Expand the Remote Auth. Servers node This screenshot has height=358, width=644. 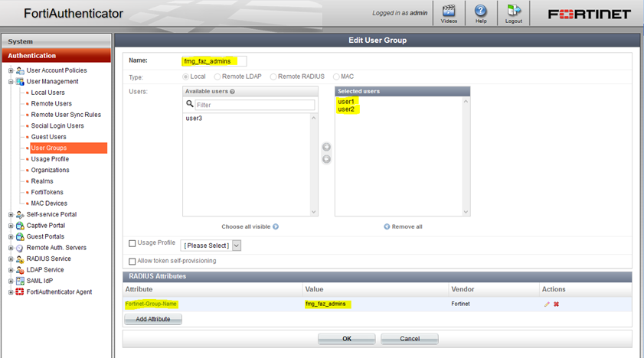point(11,248)
